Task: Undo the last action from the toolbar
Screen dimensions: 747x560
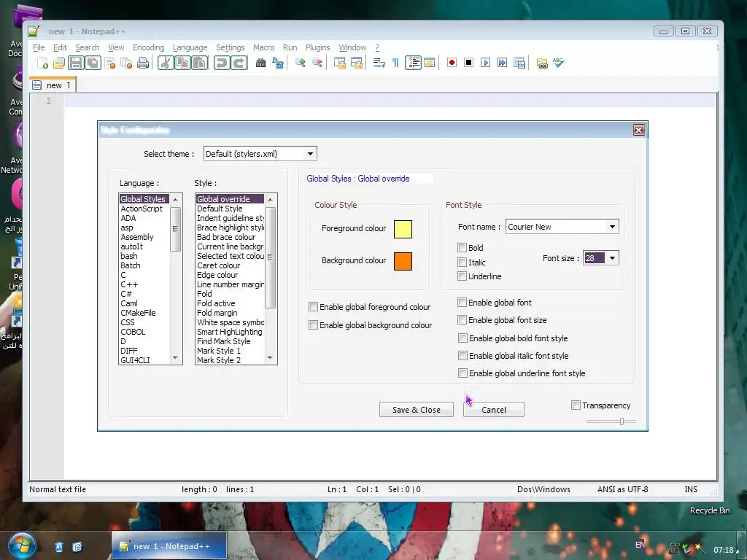Action: tap(222, 63)
